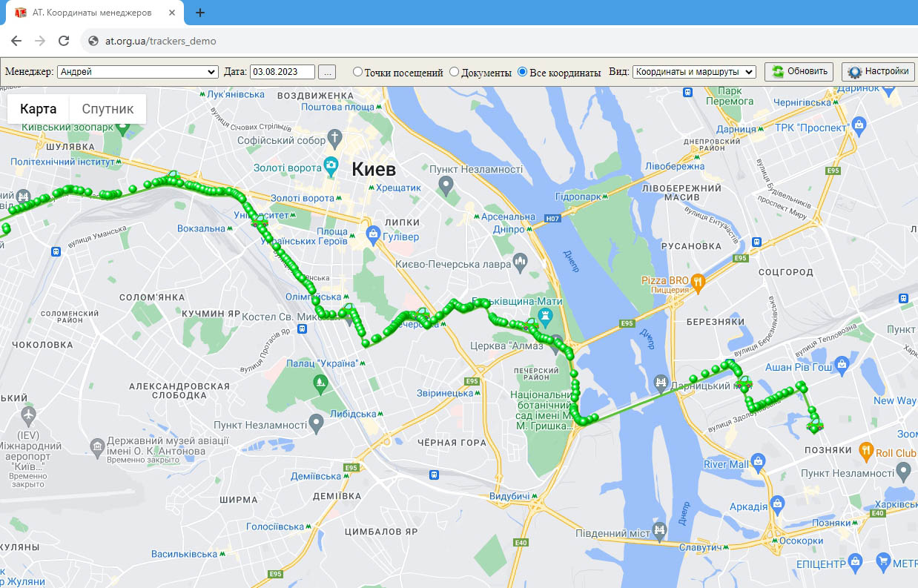Switch map to Спутник view

(x=108, y=109)
